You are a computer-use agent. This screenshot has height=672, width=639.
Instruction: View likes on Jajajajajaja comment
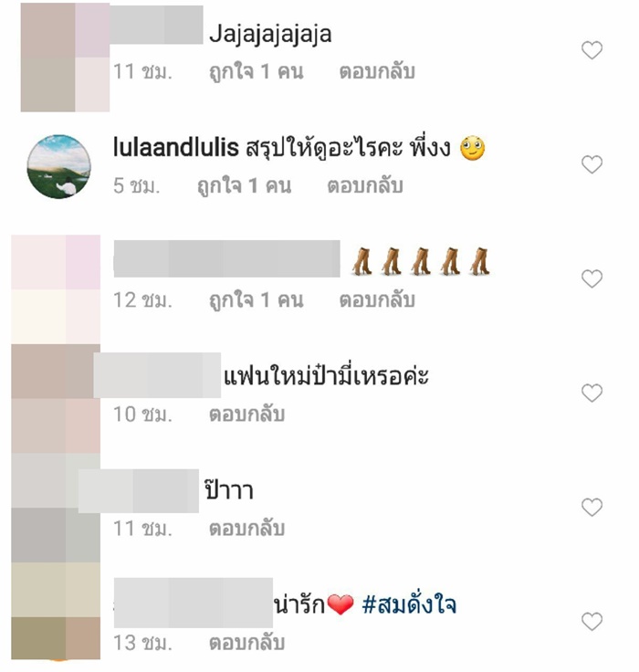click(256, 71)
